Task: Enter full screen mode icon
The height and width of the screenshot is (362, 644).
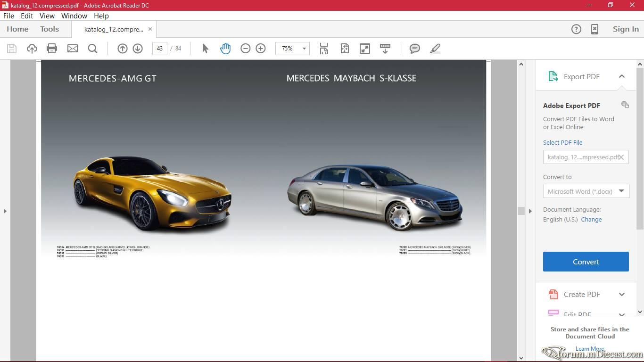Action: pyautogui.click(x=365, y=49)
